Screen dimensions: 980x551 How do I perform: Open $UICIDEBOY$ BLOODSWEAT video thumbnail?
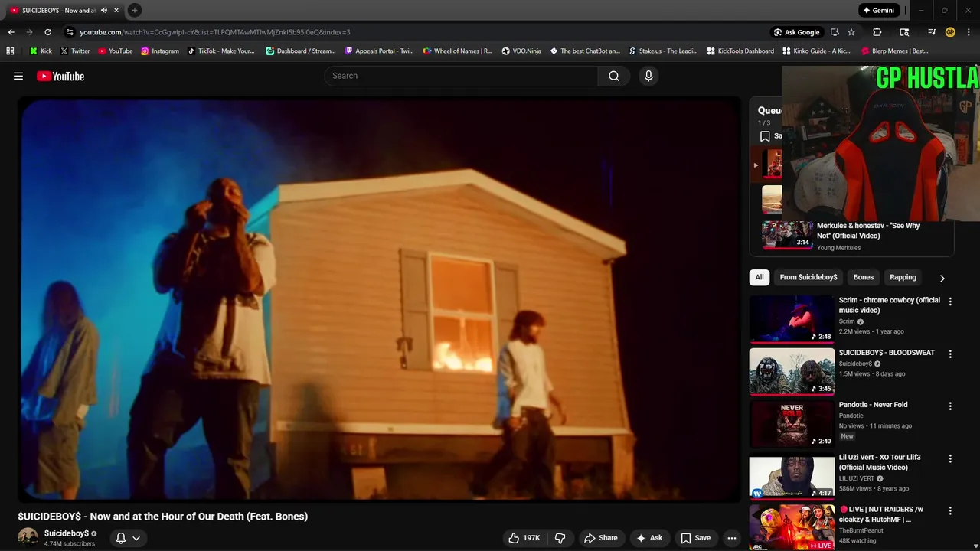tap(792, 371)
